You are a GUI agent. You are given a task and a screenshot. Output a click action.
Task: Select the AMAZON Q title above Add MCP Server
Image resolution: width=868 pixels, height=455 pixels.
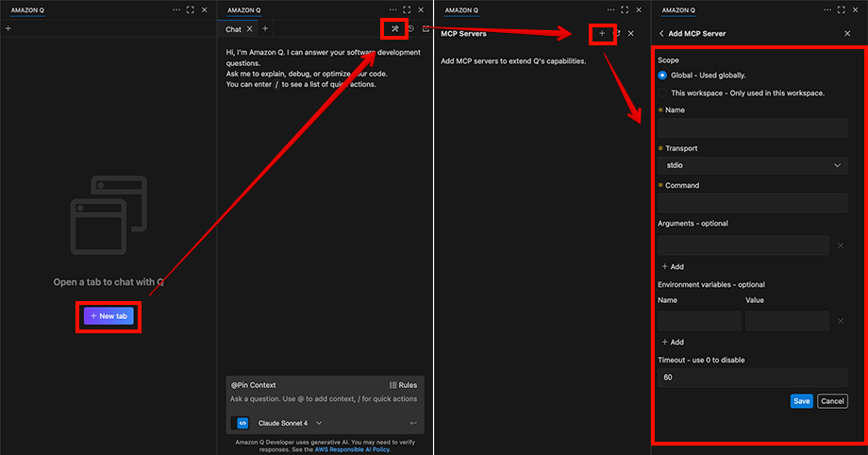pos(678,10)
